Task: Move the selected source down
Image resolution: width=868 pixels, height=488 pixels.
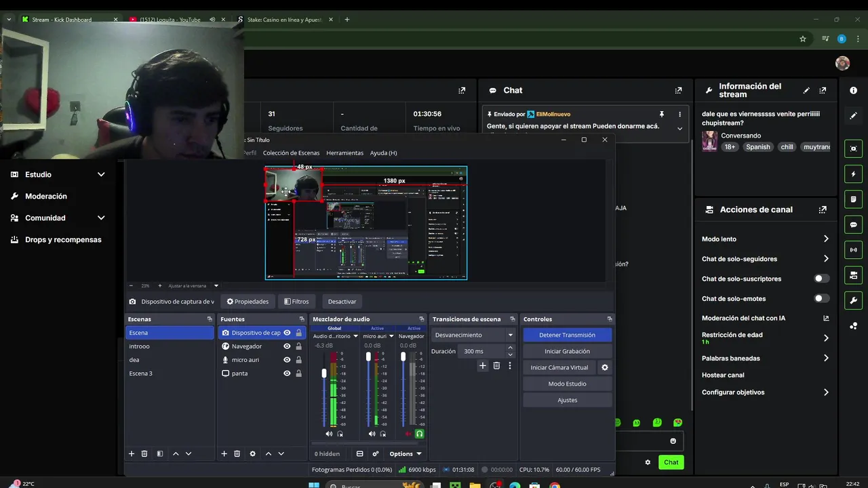Action: click(x=281, y=453)
